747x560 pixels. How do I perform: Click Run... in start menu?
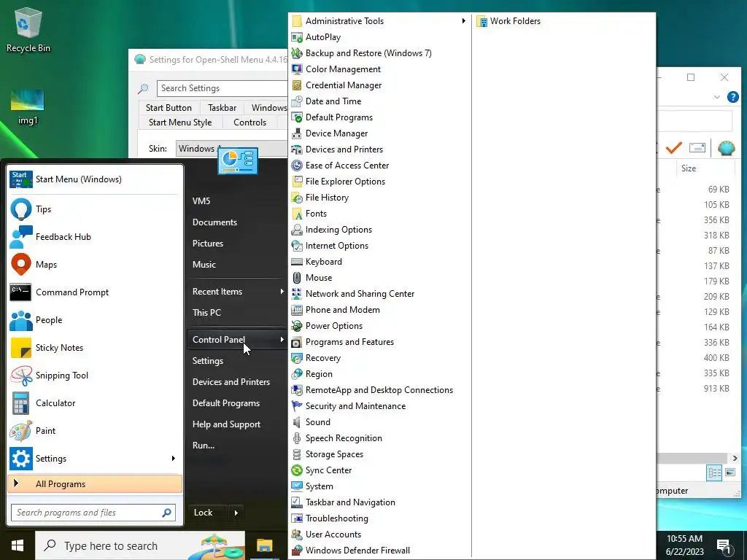click(204, 446)
